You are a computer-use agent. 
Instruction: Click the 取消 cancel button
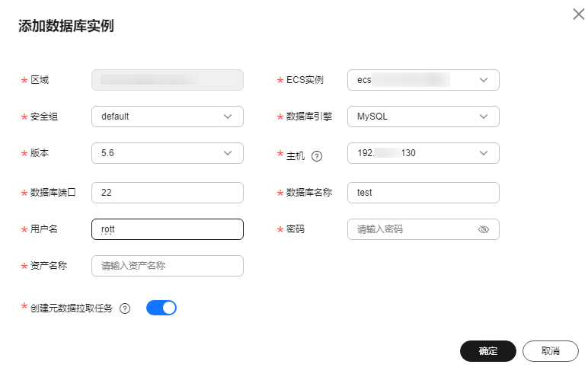pos(551,351)
